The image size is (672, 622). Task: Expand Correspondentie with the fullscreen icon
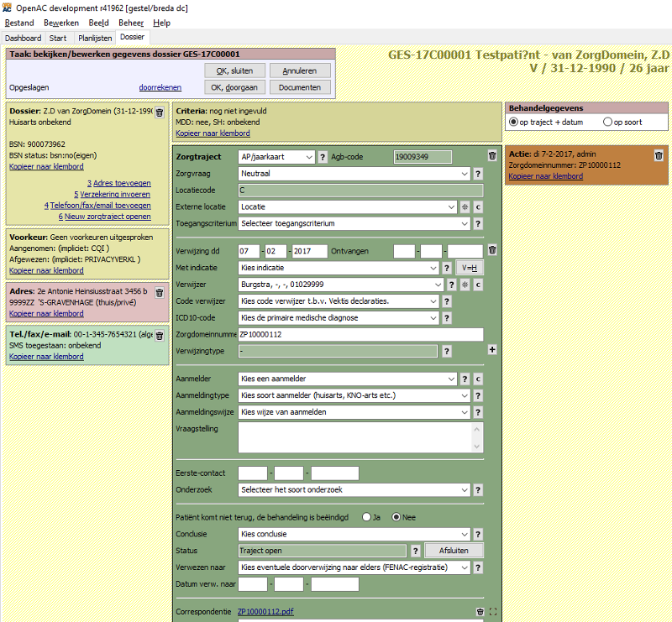click(493, 612)
